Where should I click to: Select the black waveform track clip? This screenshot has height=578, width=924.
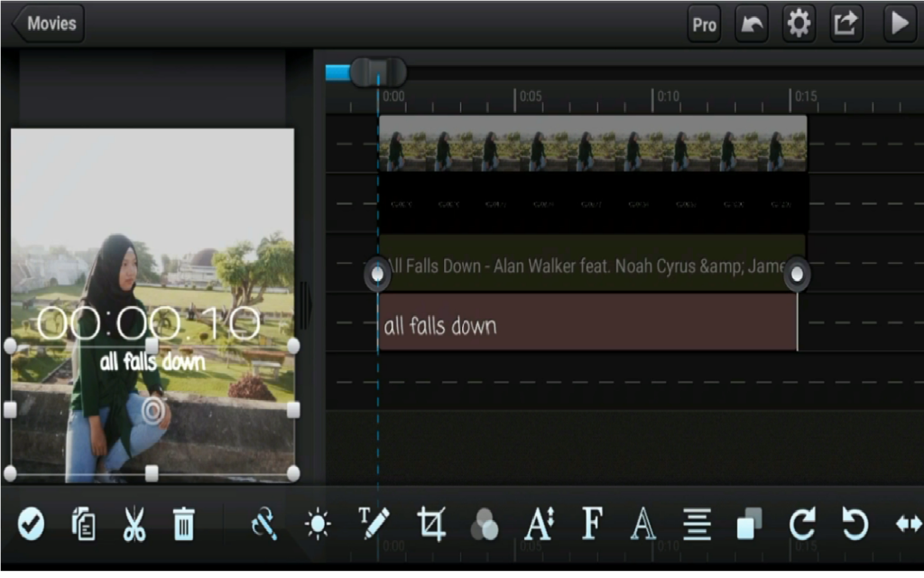593,203
